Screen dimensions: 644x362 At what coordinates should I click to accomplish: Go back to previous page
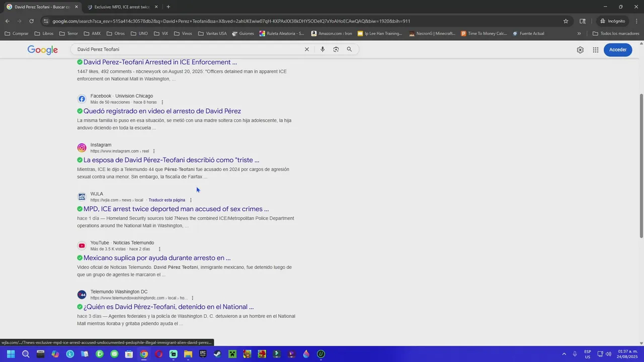click(7, 21)
